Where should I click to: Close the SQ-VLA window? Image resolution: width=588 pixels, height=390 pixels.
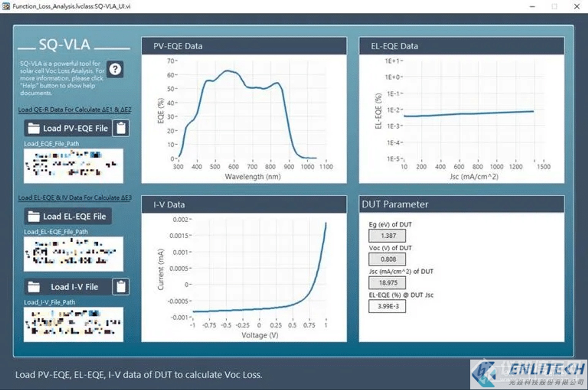(x=577, y=6)
